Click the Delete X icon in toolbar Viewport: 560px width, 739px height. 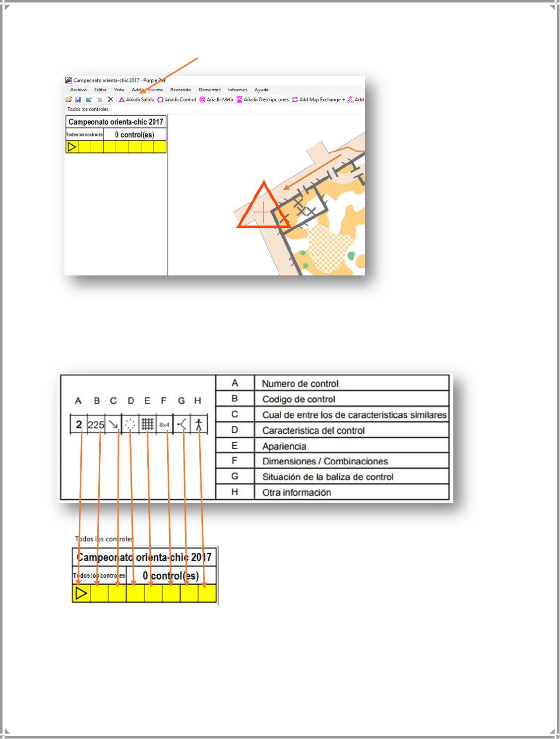pyautogui.click(x=111, y=100)
